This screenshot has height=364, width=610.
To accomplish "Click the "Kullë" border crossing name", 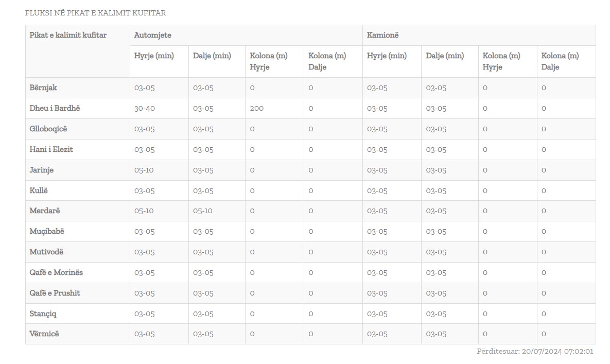I will pyautogui.click(x=39, y=190).
